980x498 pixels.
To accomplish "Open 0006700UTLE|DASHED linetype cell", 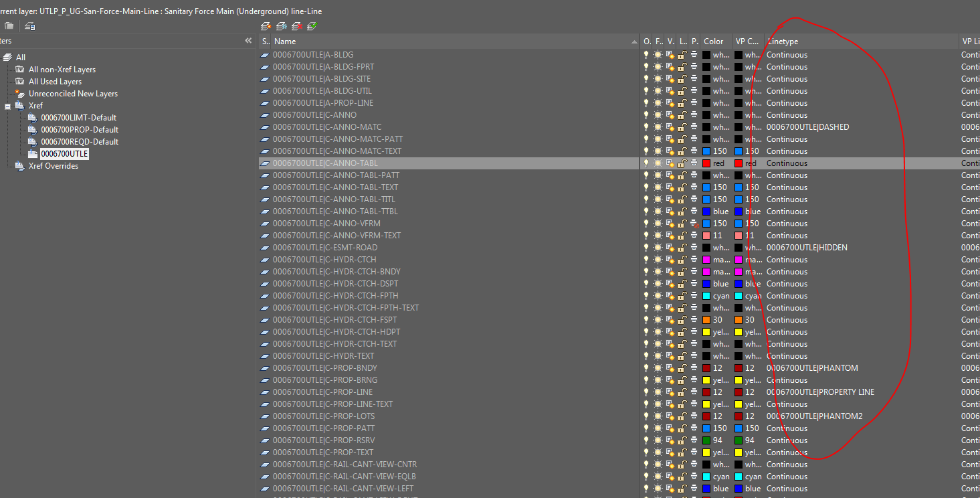I will (807, 127).
